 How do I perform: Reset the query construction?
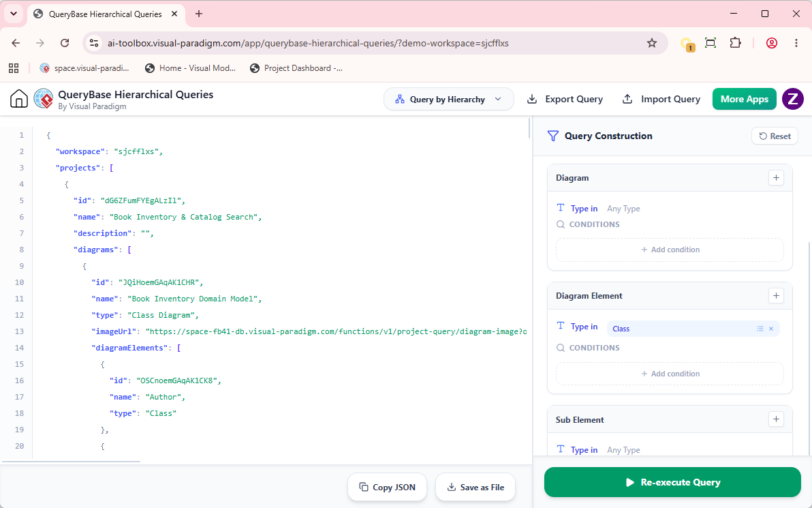tap(775, 136)
